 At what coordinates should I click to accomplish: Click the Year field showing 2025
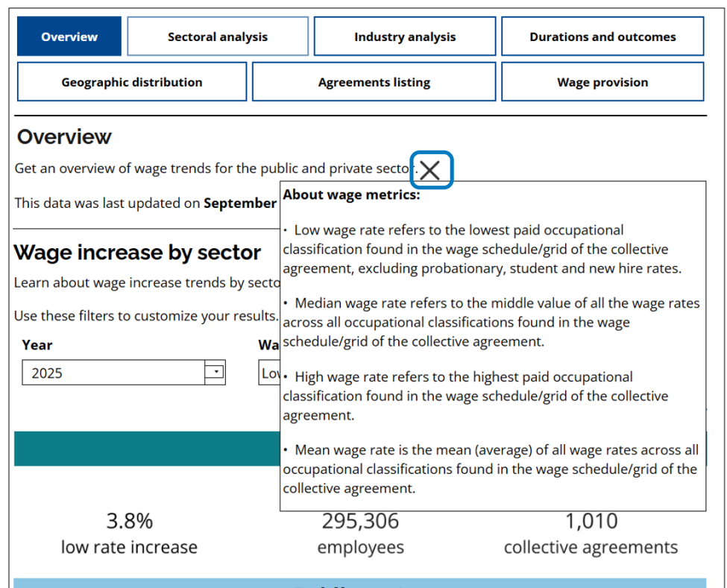[x=123, y=373]
